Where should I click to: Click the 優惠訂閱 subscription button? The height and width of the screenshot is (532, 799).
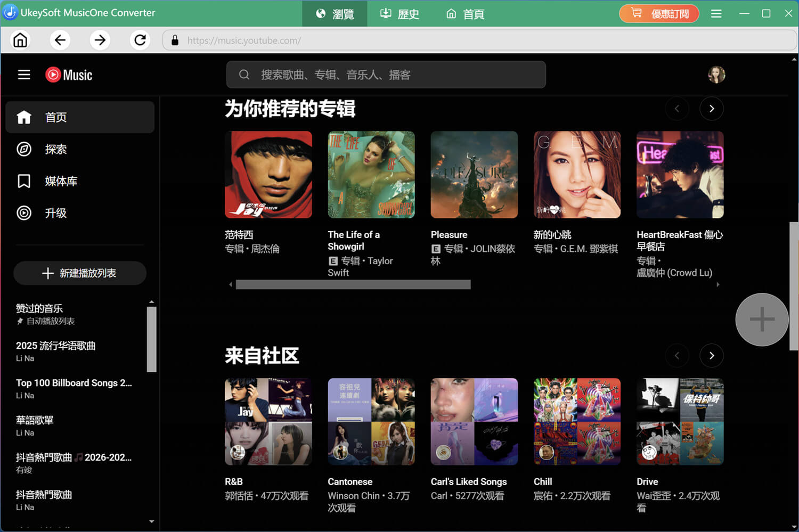[659, 13]
